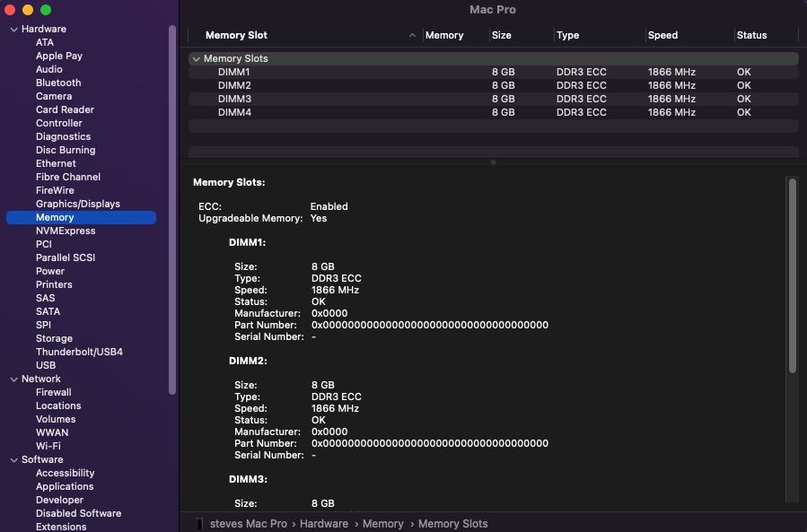Click the split pane divider handle
Viewport: 807px width, 532px height.
[x=493, y=162]
